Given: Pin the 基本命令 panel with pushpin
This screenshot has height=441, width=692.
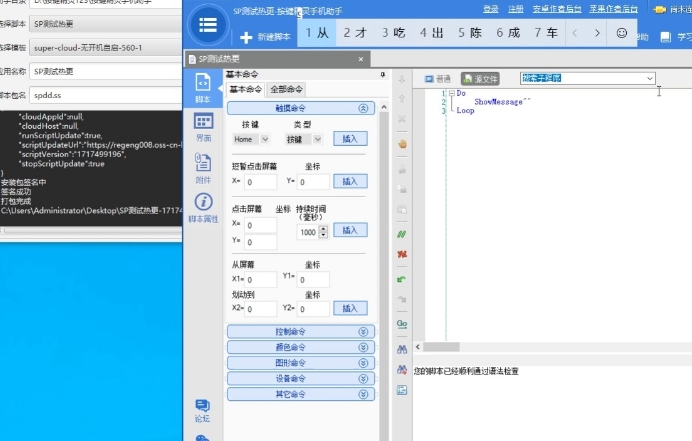Looking at the screenshot, I should [x=383, y=75].
